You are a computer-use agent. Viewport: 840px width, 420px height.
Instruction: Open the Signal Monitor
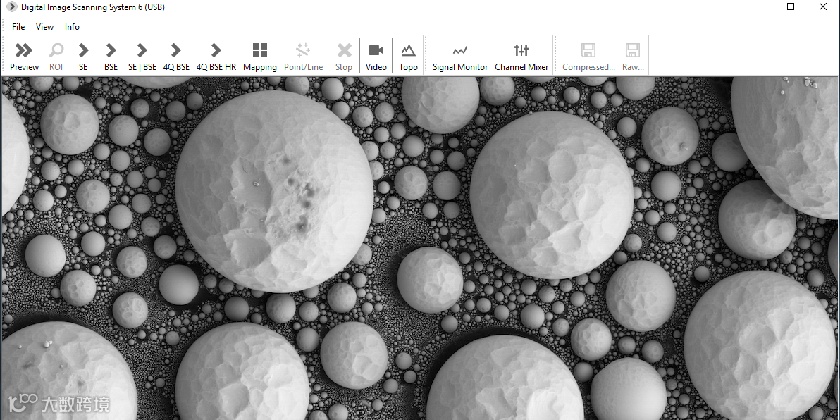(x=460, y=56)
